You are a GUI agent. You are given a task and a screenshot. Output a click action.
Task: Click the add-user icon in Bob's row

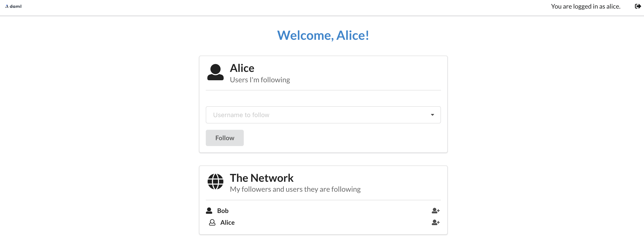436,210
